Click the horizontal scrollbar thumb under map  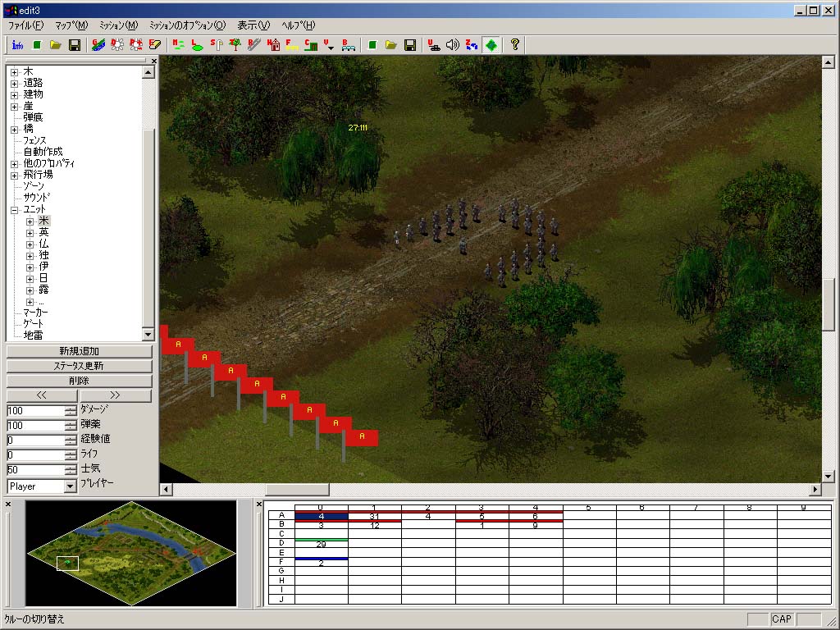click(x=297, y=489)
